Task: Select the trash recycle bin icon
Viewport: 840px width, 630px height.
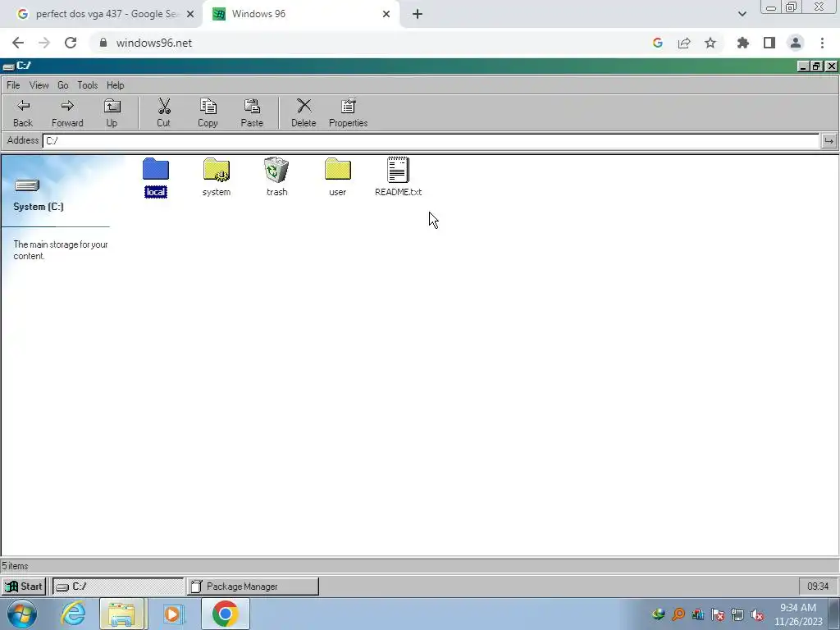Action: (x=277, y=177)
